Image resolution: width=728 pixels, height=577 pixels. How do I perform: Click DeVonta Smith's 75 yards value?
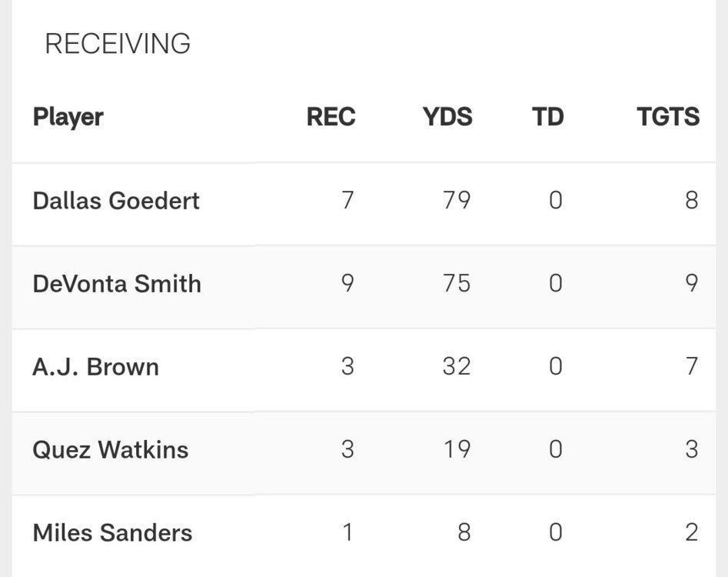coord(456,284)
